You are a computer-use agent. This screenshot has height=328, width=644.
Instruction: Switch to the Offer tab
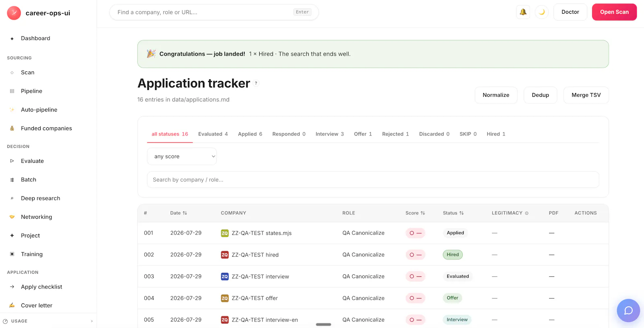click(x=363, y=134)
